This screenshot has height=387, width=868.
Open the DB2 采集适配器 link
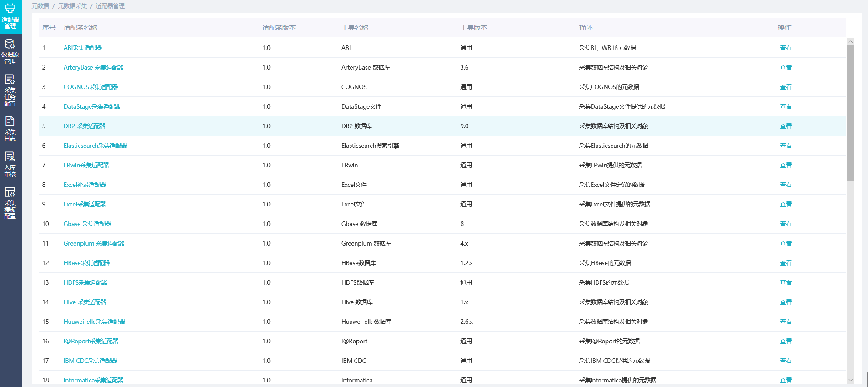click(x=84, y=126)
